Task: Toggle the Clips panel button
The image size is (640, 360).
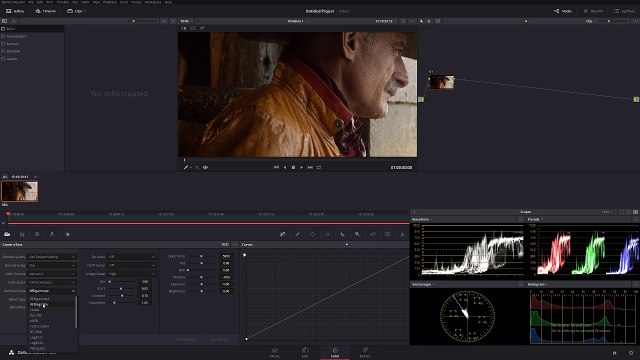Action: click(76, 11)
